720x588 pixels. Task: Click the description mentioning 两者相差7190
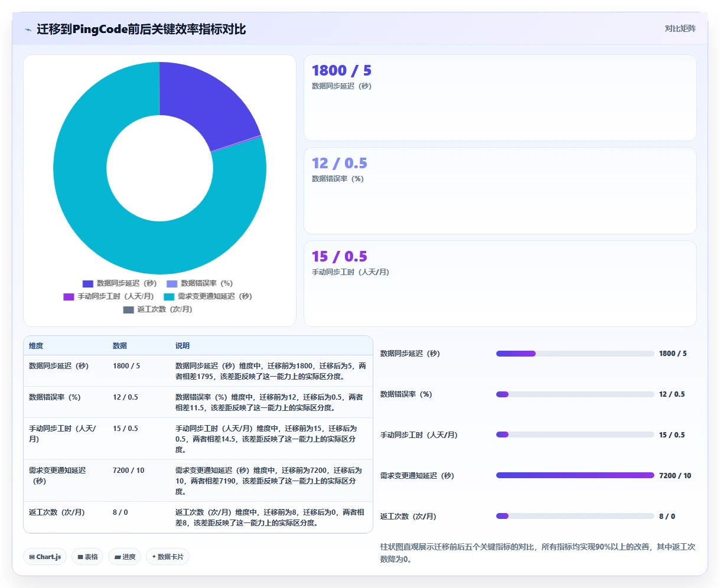269,481
